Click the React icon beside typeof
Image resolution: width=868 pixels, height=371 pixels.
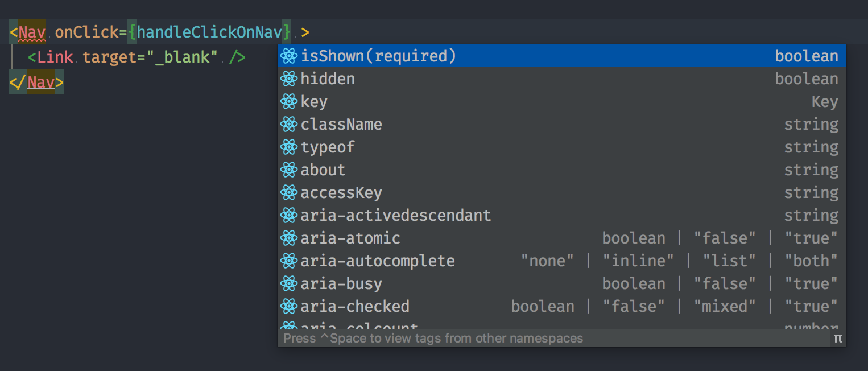tap(290, 147)
